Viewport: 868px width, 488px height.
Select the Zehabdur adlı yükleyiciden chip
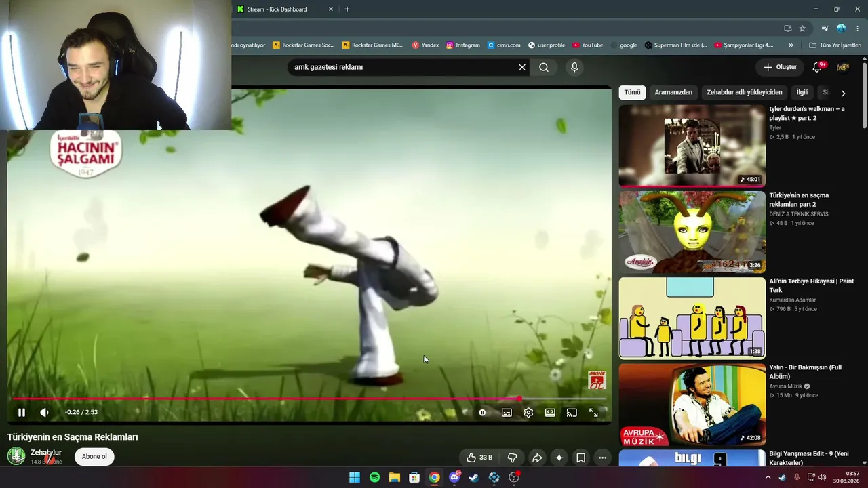[745, 92]
